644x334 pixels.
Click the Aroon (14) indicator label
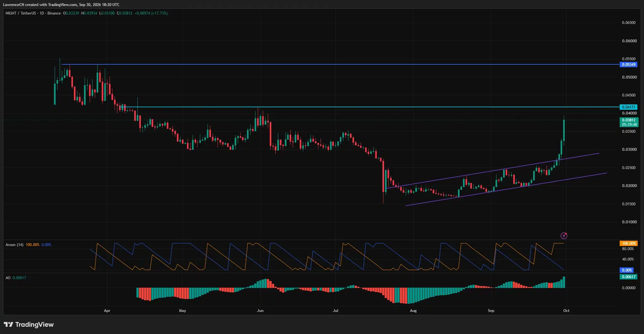point(15,245)
